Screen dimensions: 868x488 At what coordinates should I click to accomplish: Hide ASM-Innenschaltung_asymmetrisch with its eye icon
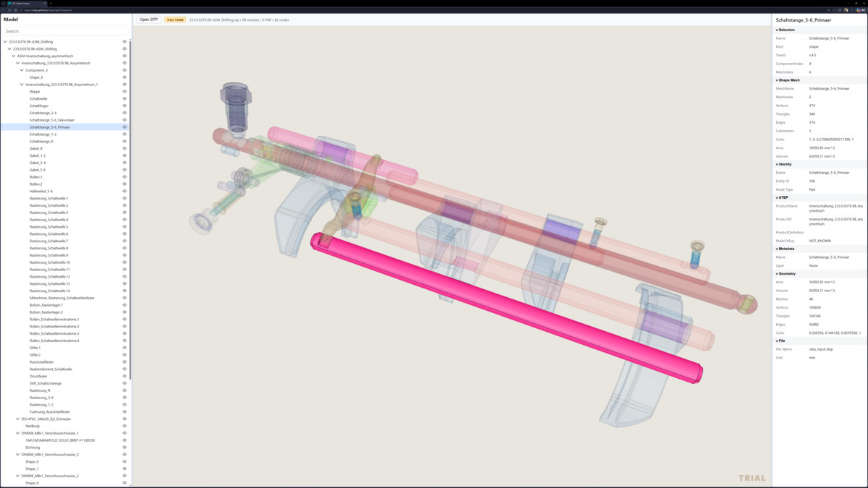(x=124, y=56)
